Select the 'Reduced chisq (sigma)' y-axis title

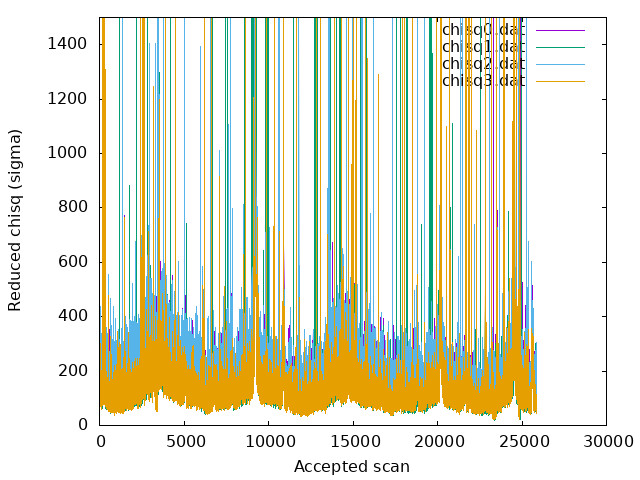coord(15,221)
